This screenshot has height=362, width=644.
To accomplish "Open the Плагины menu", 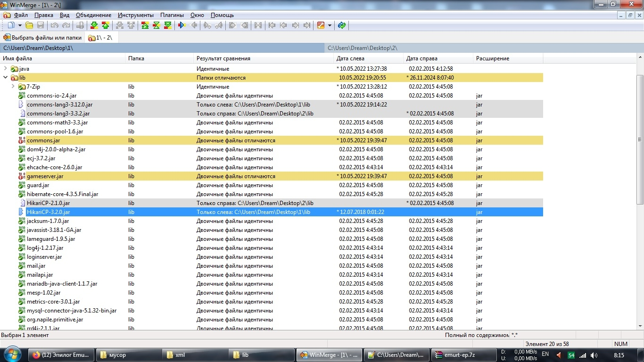I will pos(172,15).
